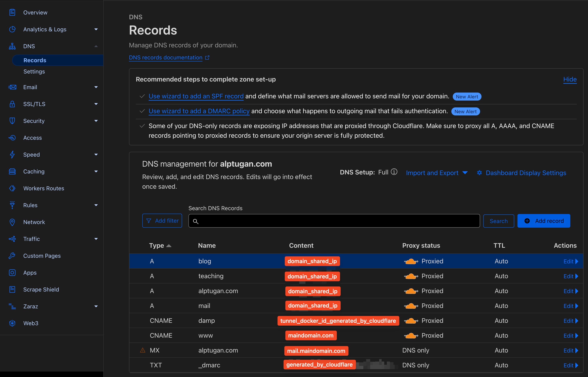Click the mail.maindomain.com content cell
This screenshot has height=377, width=588.
point(316,351)
